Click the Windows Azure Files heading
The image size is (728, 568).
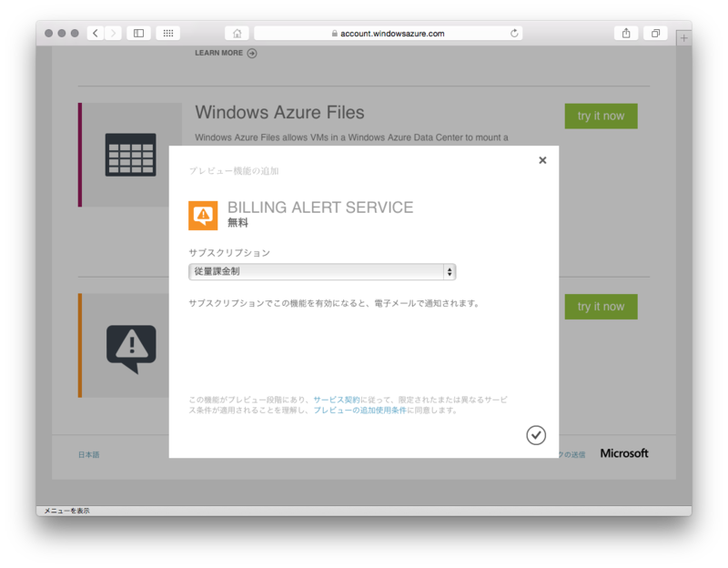coord(279,112)
